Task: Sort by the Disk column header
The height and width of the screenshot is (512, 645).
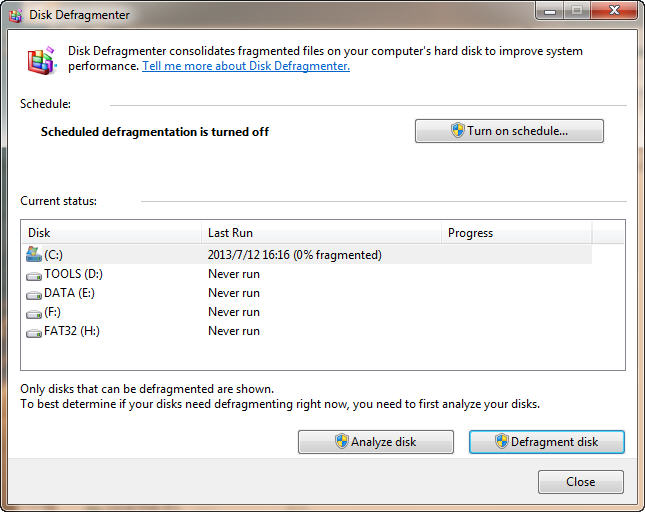Action: [x=111, y=233]
